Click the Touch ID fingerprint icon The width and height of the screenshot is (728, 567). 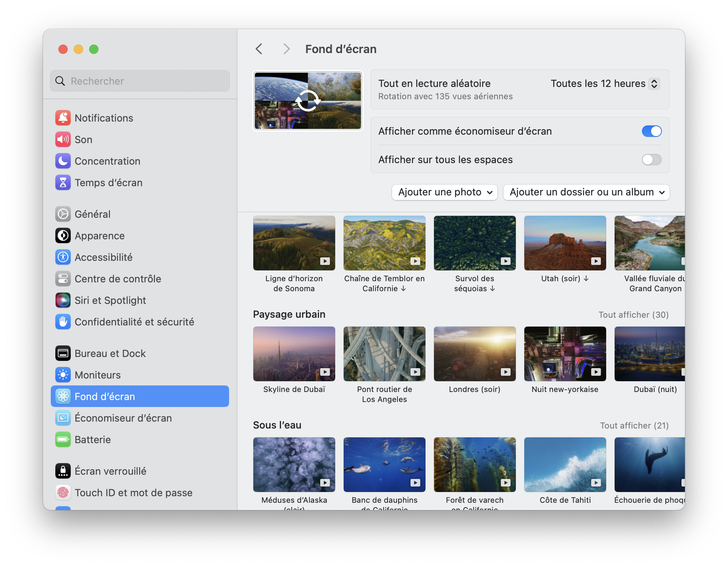coord(63,493)
